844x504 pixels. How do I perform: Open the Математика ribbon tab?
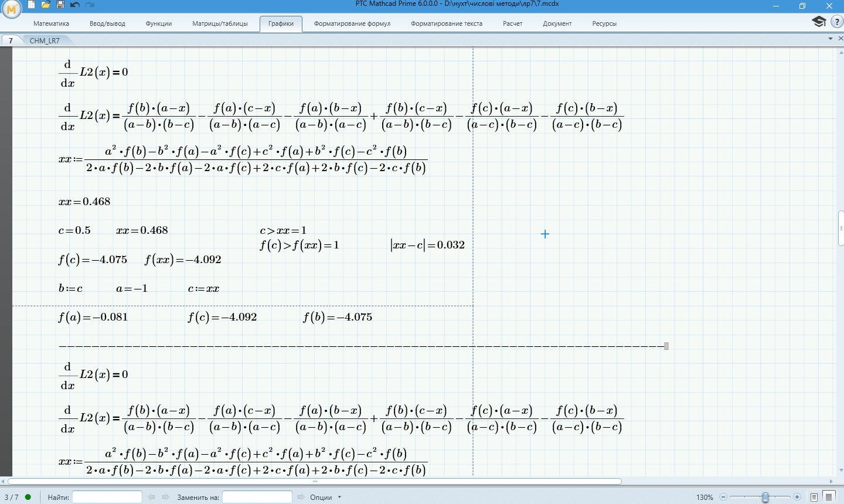(51, 23)
